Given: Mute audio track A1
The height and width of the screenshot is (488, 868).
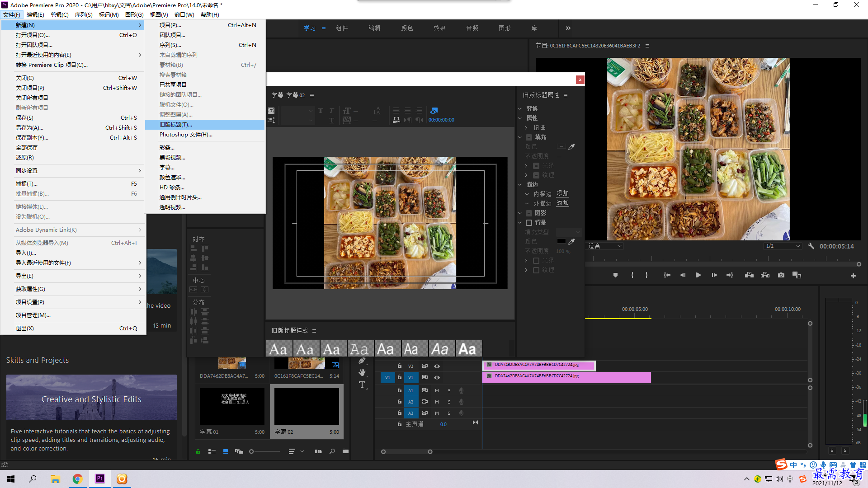Looking at the screenshot, I should tap(437, 390).
